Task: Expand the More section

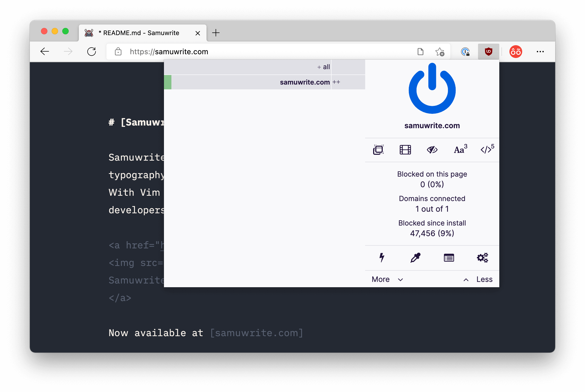Action: click(387, 279)
